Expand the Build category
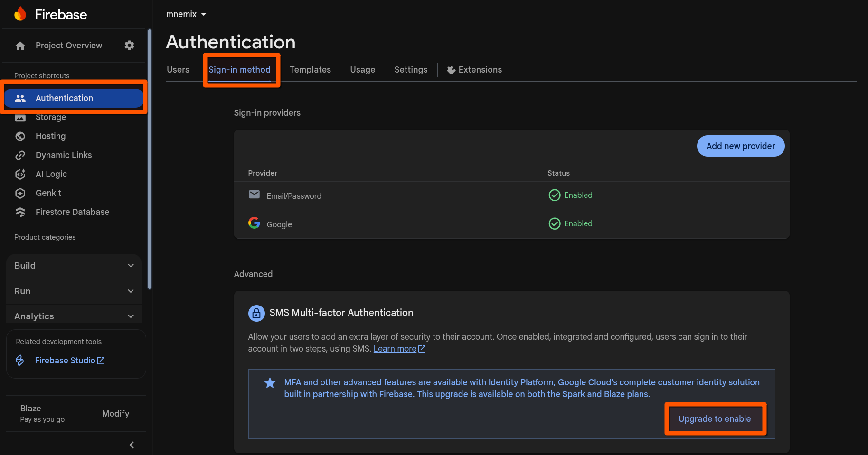The height and width of the screenshot is (455, 868). coord(74,266)
